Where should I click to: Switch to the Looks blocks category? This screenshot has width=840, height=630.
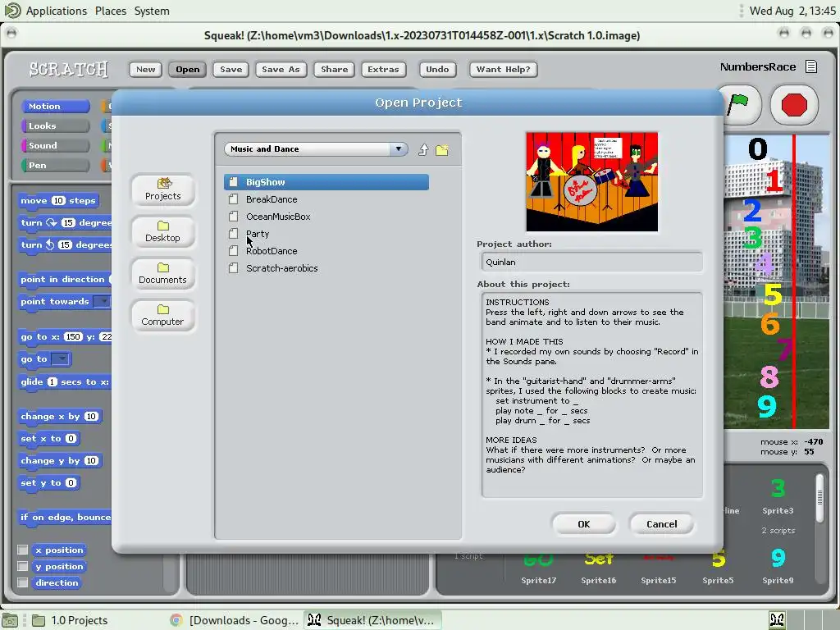[55, 126]
